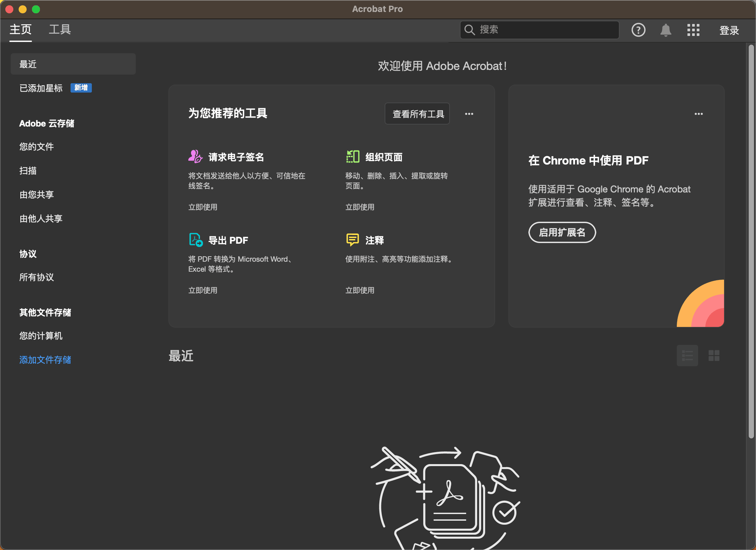The width and height of the screenshot is (756, 550).
Task: Select the 主页 tab
Action: coord(21,30)
